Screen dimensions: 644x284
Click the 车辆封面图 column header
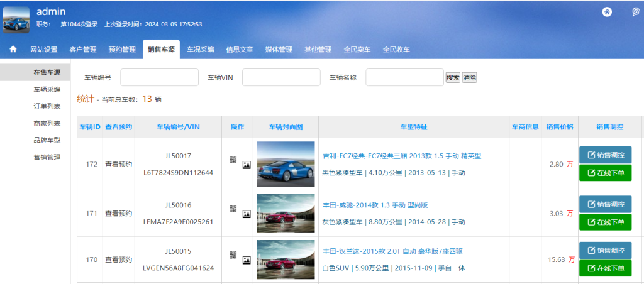pyautogui.click(x=286, y=127)
